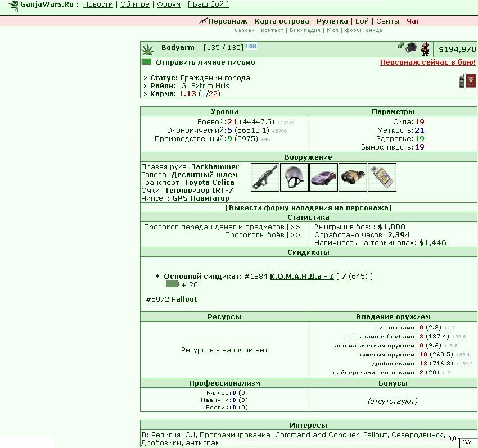Open the Рулетка menu item
Screen dimensions: 478x448
[x=332, y=21]
